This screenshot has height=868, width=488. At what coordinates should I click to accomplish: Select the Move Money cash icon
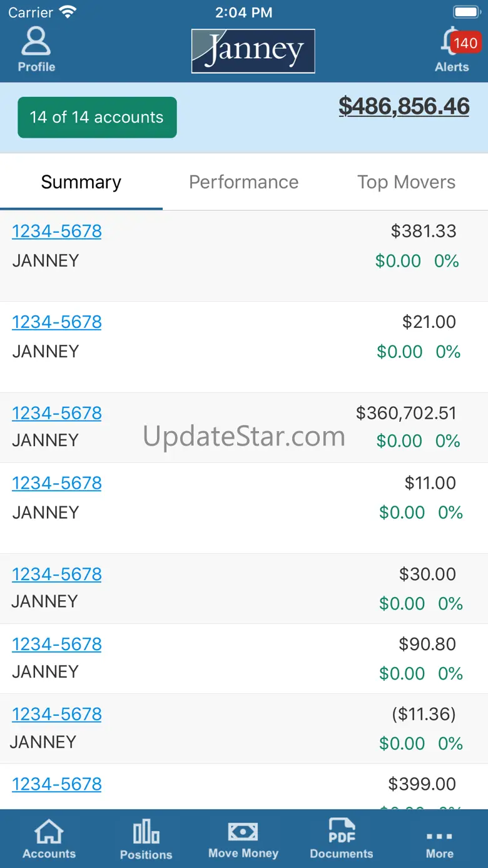tap(243, 831)
